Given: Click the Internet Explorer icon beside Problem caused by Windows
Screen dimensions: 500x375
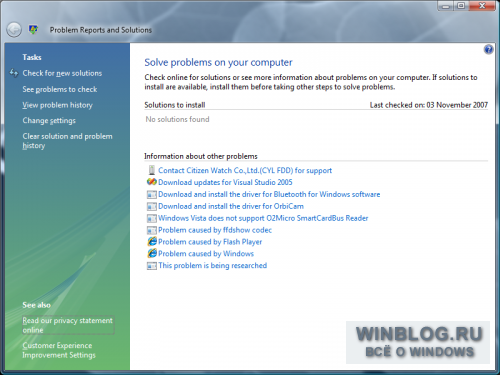Looking at the screenshot, I should click(x=152, y=254).
